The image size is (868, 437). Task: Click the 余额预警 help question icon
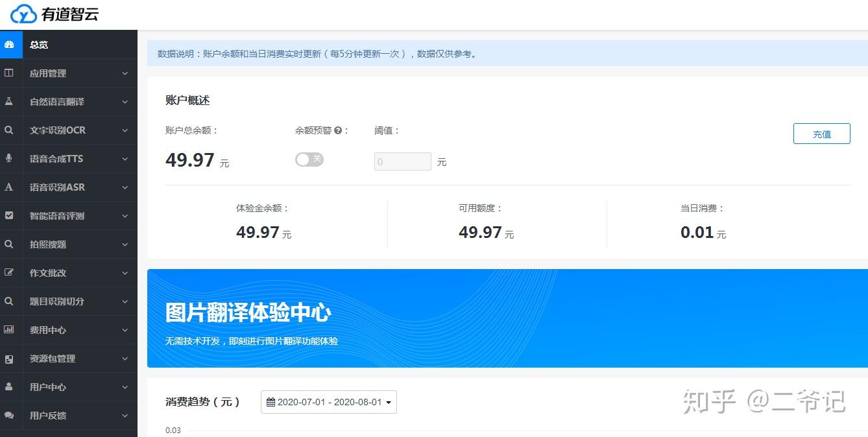tap(338, 130)
